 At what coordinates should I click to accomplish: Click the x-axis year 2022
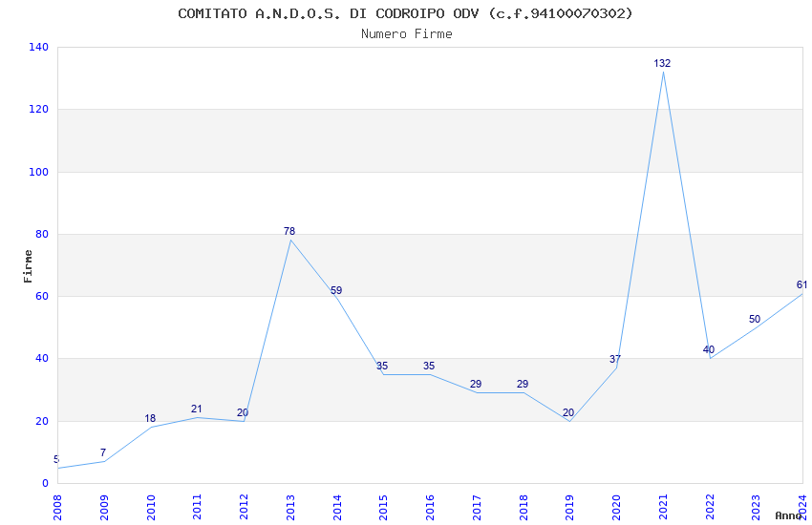pyautogui.click(x=710, y=507)
